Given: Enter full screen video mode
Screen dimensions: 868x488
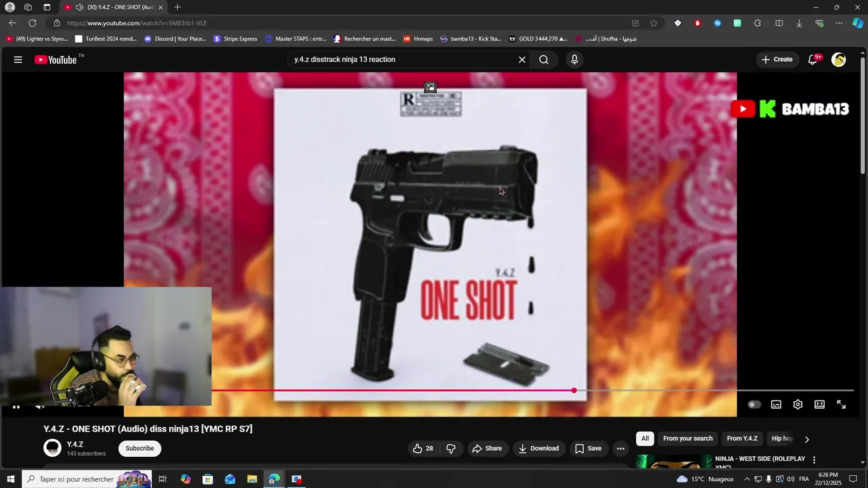Looking at the screenshot, I should click(x=842, y=405).
